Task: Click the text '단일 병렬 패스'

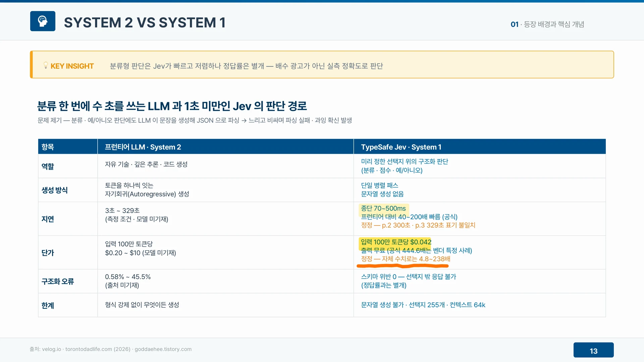Action: [x=380, y=185]
